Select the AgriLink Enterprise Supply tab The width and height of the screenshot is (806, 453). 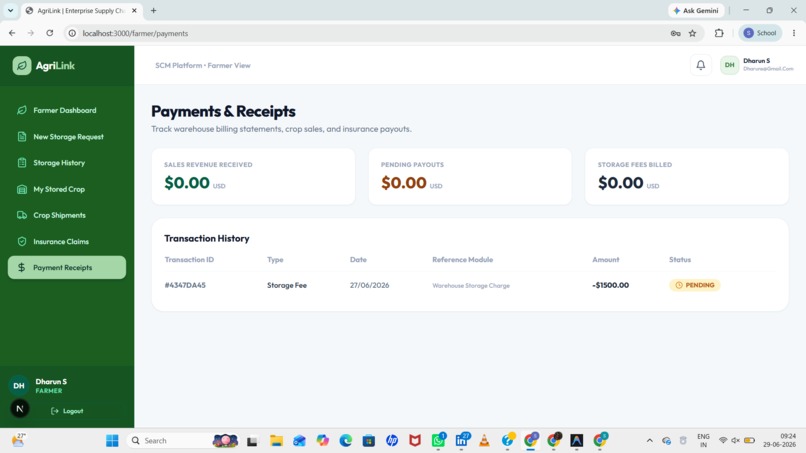click(x=81, y=10)
